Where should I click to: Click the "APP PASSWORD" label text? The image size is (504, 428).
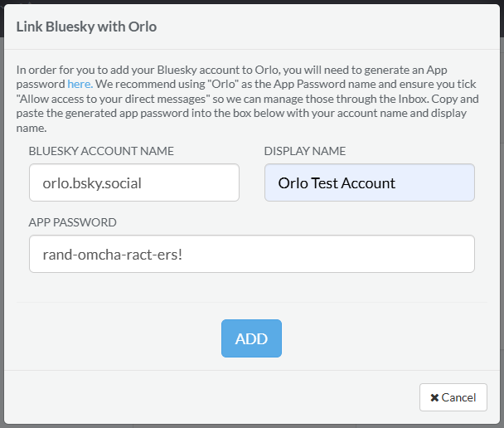pyautogui.click(x=72, y=222)
